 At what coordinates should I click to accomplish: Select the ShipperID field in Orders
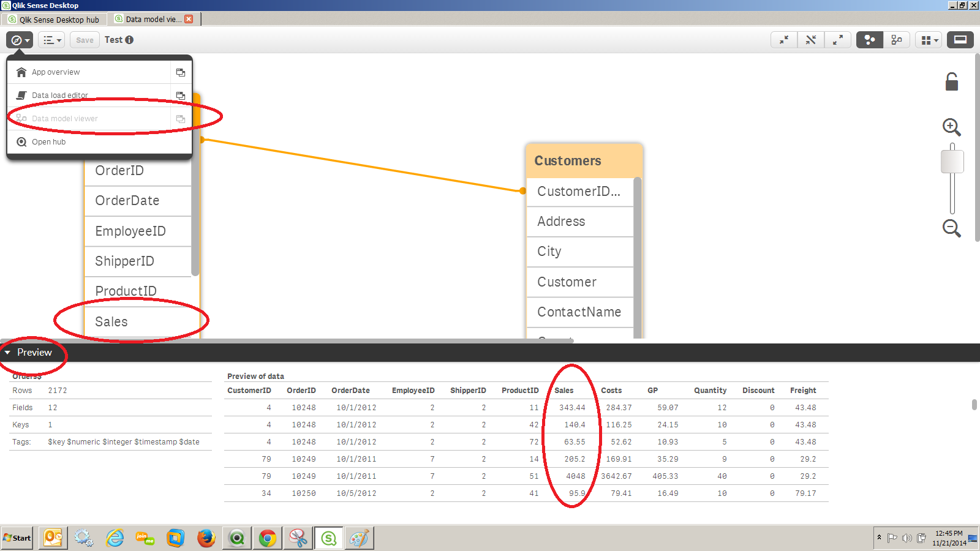(138, 261)
